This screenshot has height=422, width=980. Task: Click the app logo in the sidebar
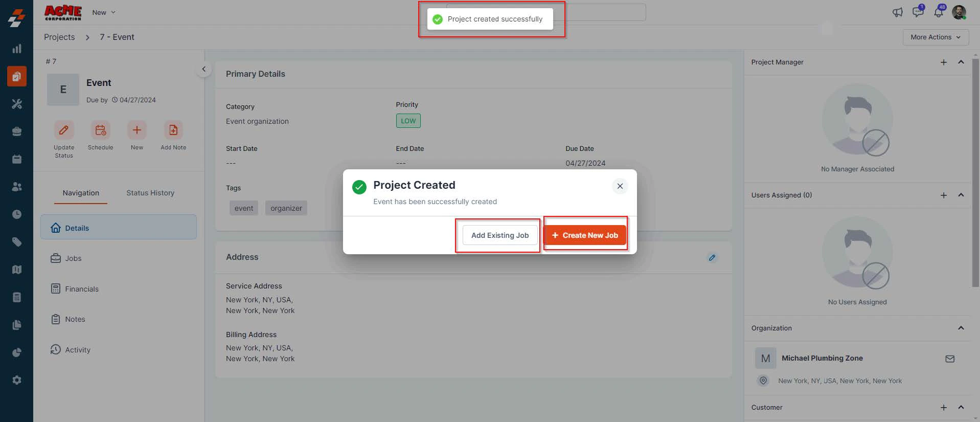point(16,18)
